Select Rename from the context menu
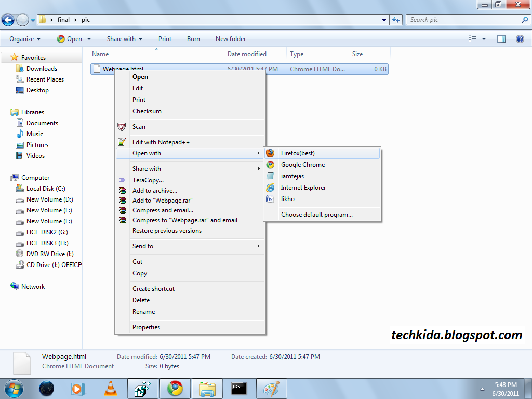 pos(143,311)
